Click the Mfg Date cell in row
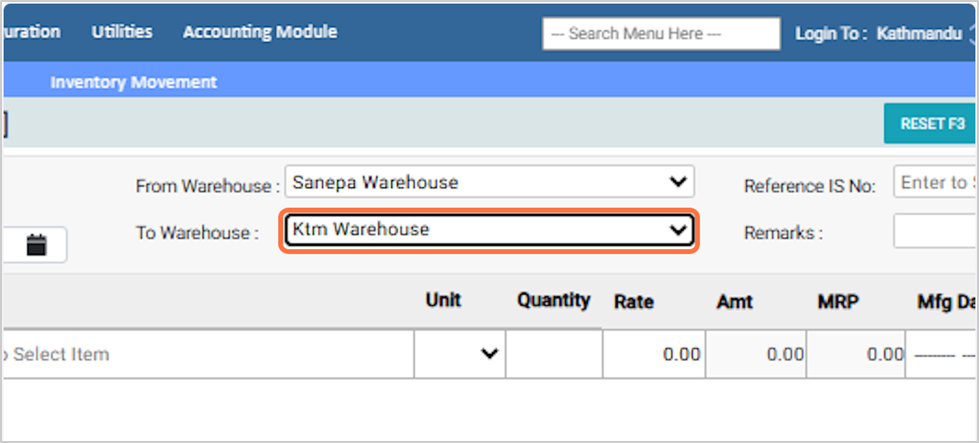The height and width of the screenshot is (443, 979). click(943, 354)
